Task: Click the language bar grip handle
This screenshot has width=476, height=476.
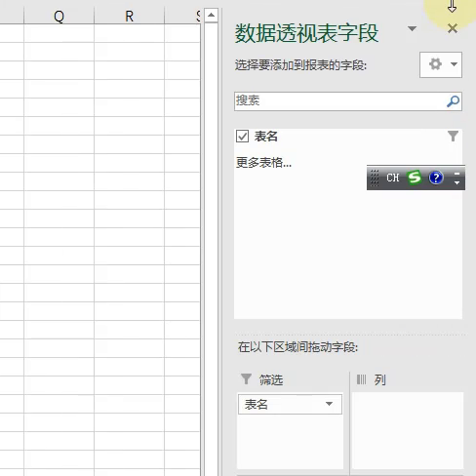Action: pos(375,178)
